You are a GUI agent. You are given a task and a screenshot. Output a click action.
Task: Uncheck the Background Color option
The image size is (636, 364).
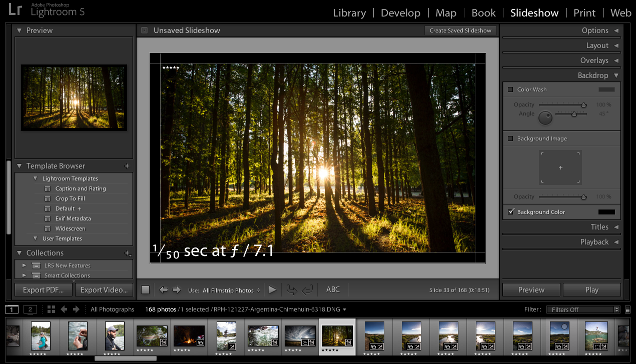pos(511,211)
